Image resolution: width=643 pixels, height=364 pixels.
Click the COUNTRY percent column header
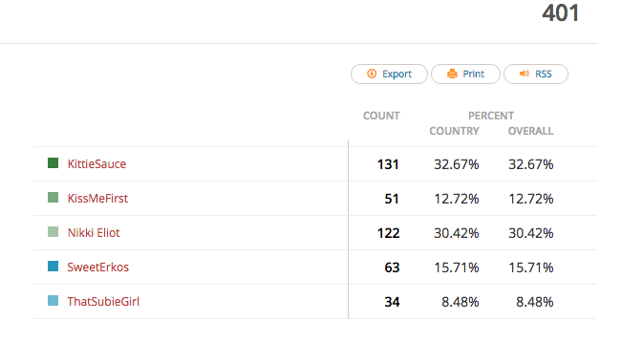(x=455, y=131)
